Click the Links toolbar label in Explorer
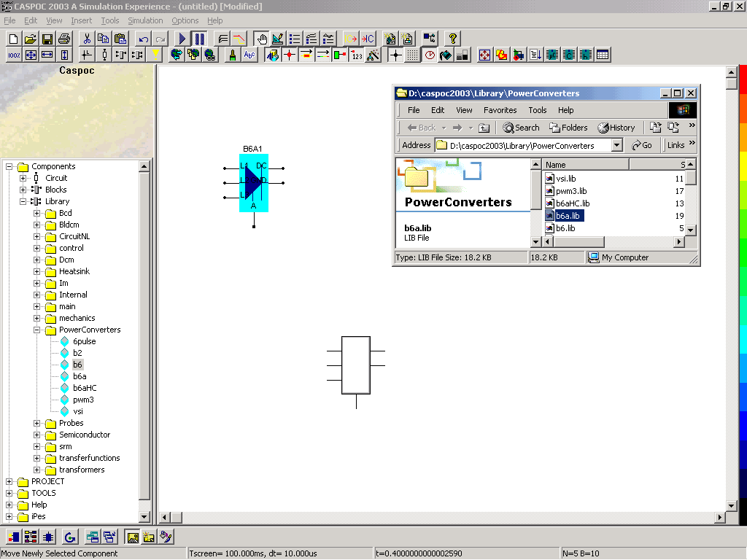This screenshot has height=560, width=747. 676,145
